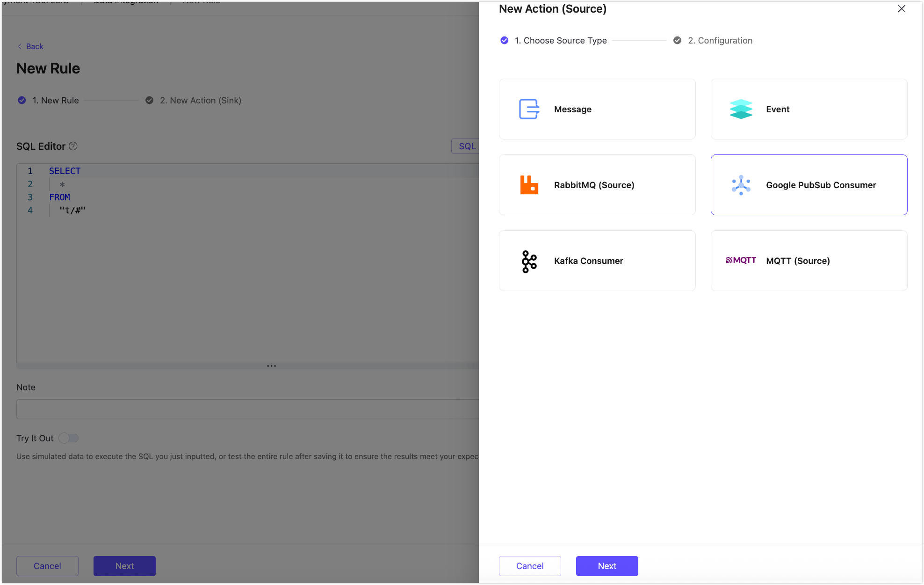The width and height of the screenshot is (924, 585).
Task: Click the Configuration step checkmark icon
Action: (x=677, y=40)
